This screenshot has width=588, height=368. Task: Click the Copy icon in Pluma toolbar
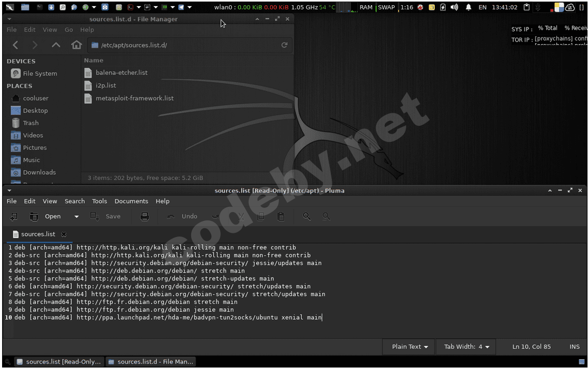coord(261,216)
